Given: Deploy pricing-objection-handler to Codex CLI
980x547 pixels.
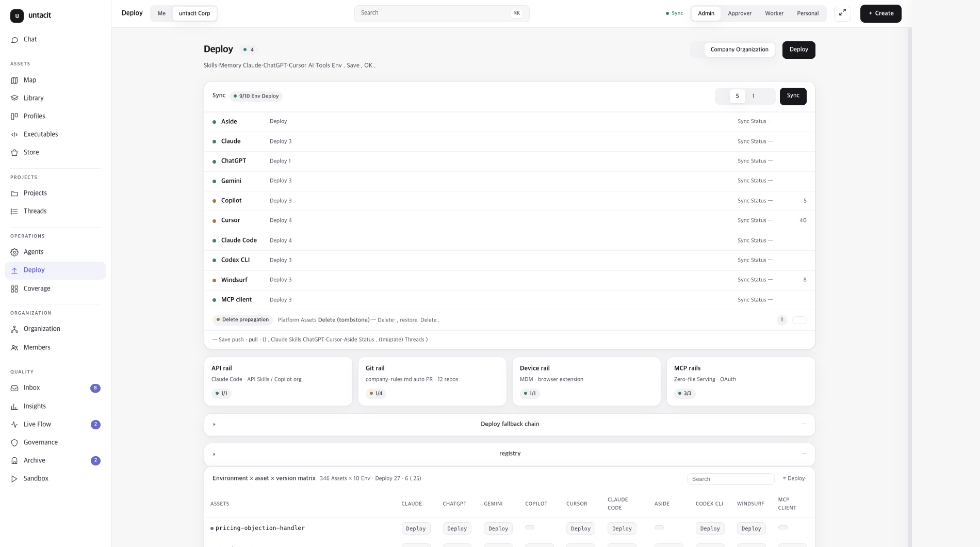Looking at the screenshot, I should [710, 528].
